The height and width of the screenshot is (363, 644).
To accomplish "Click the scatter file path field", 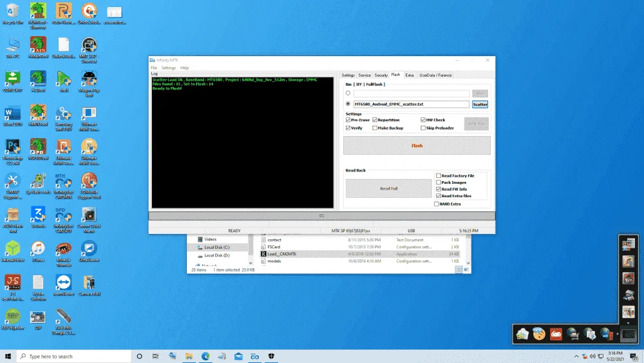I will (x=411, y=104).
